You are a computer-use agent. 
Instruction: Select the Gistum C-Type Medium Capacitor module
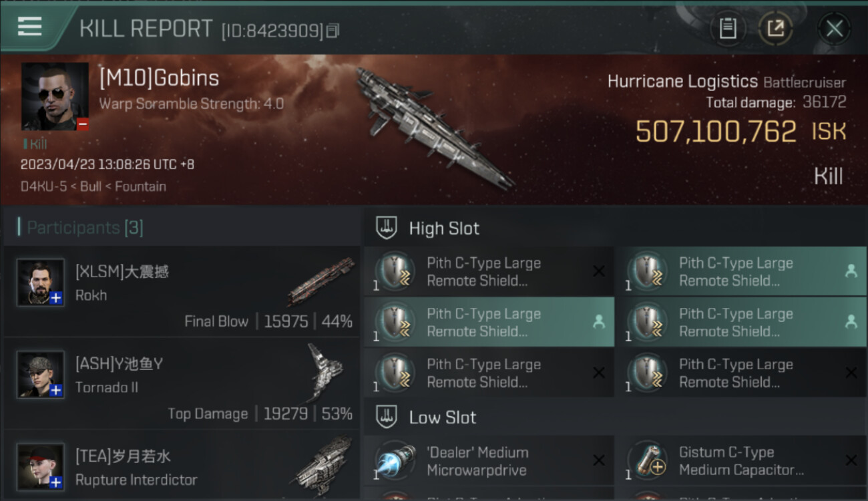point(741,461)
